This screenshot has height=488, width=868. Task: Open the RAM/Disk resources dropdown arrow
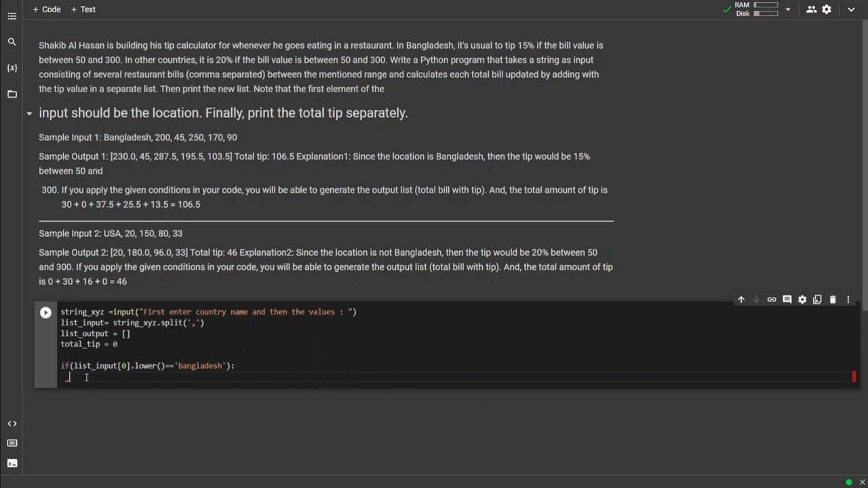pos(788,9)
